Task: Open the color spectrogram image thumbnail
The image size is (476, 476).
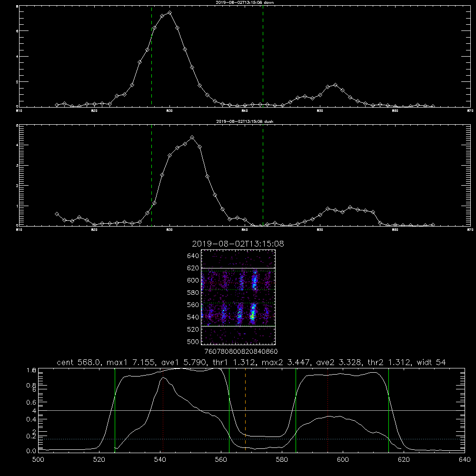Action: point(238,297)
